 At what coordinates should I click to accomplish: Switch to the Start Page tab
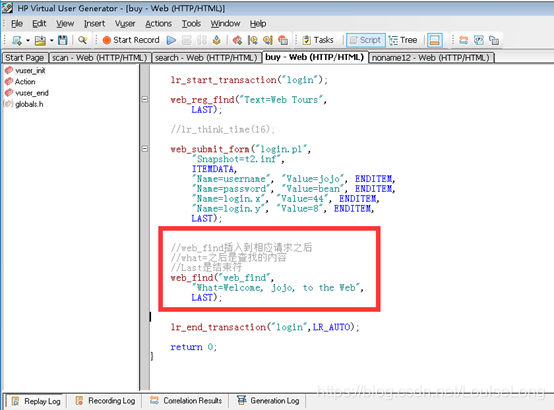25,58
